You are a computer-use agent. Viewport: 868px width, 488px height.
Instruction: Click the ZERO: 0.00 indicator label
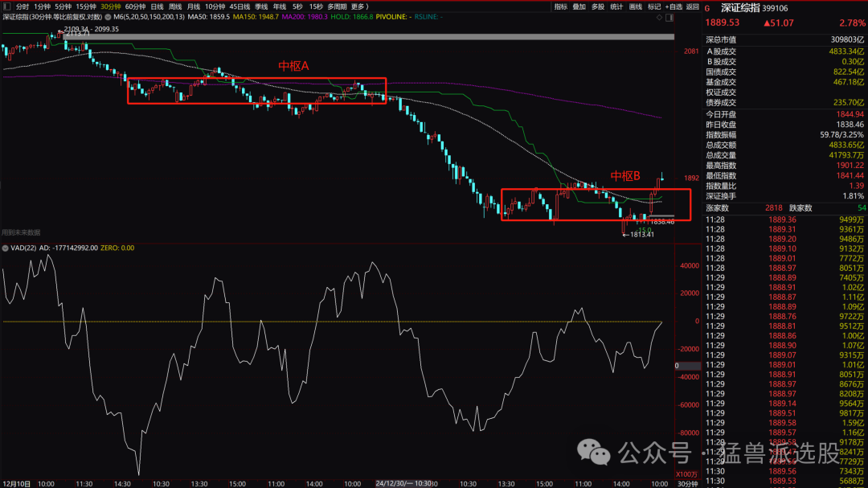[117, 248]
